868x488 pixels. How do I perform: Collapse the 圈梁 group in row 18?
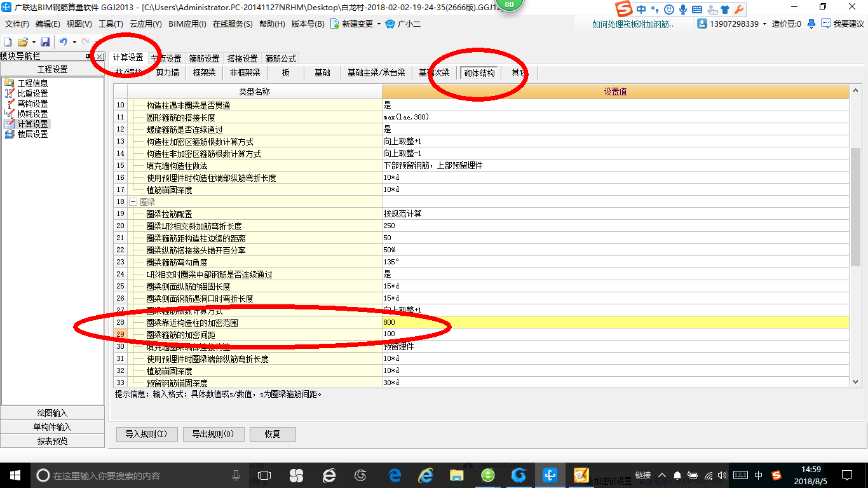[x=133, y=201]
